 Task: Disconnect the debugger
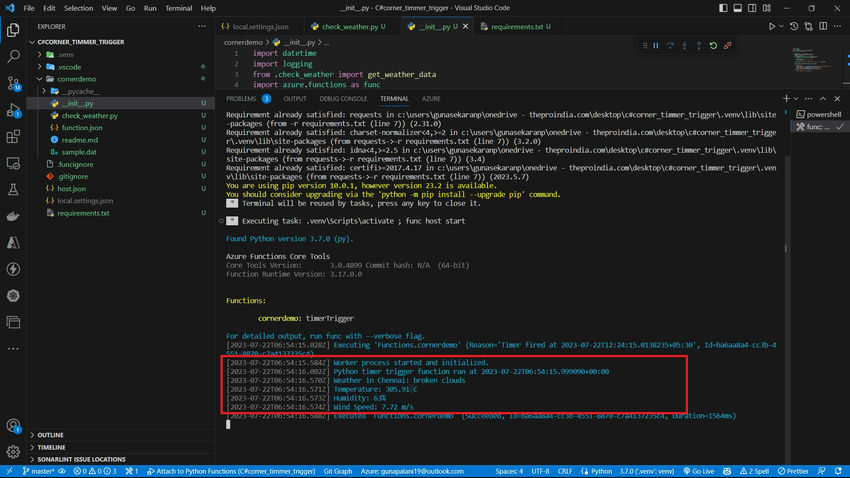pyautogui.click(x=728, y=45)
